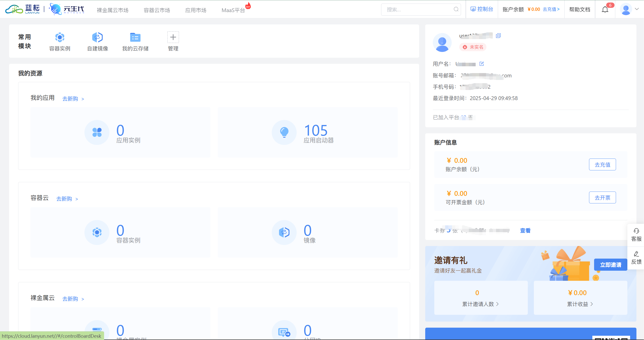
Task: Click the 去充值 button in 账户信息
Action: pos(602,165)
